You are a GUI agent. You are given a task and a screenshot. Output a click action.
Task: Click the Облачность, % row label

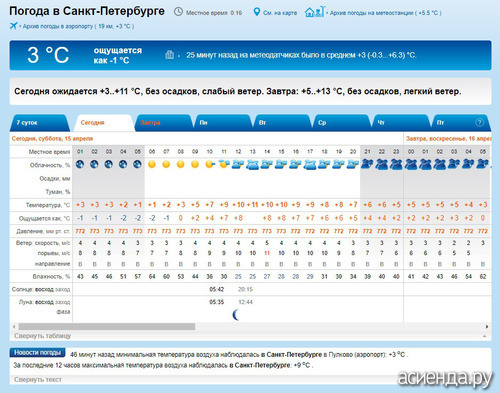50,165
